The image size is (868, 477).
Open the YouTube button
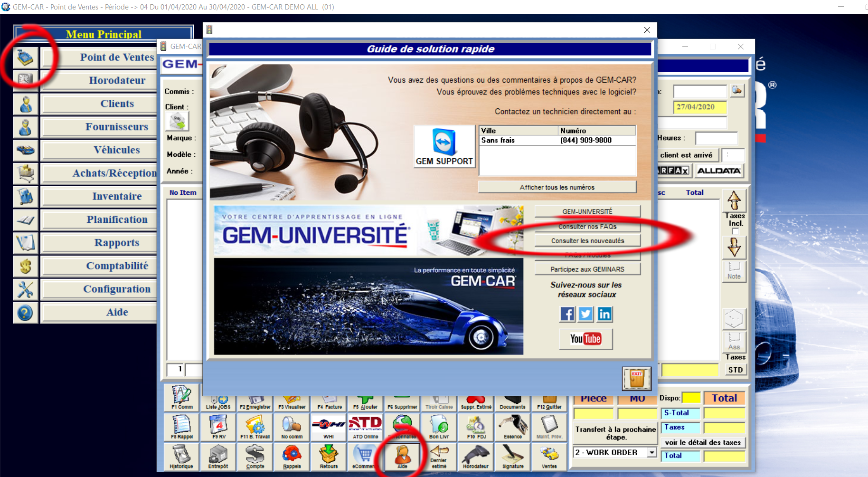pos(586,339)
